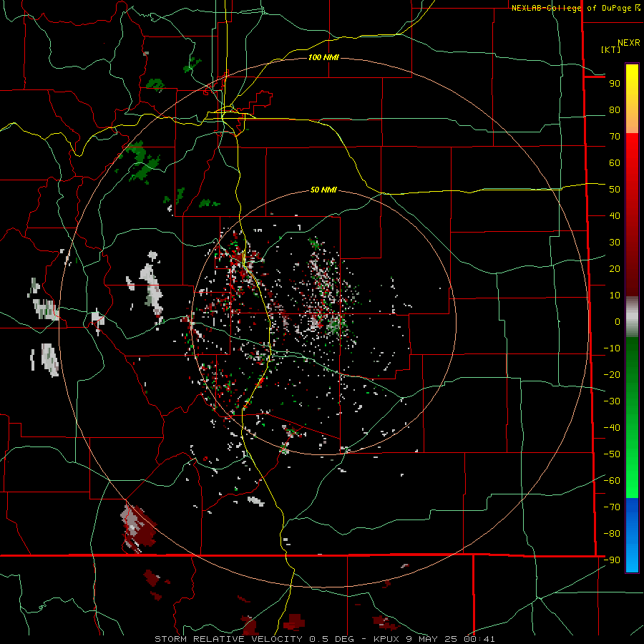
Task: Click the 0.5 DEG elevation text
Action: click(336, 639)
